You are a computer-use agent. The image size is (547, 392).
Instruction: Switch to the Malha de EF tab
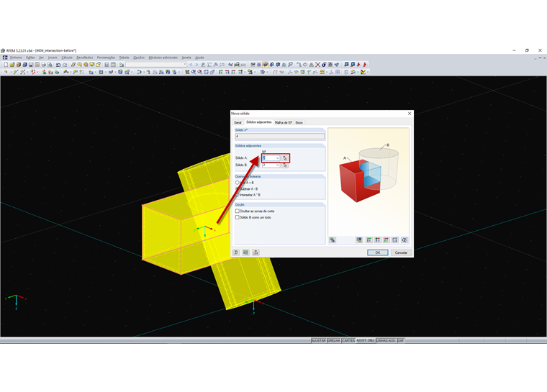[x=284, y=122]
